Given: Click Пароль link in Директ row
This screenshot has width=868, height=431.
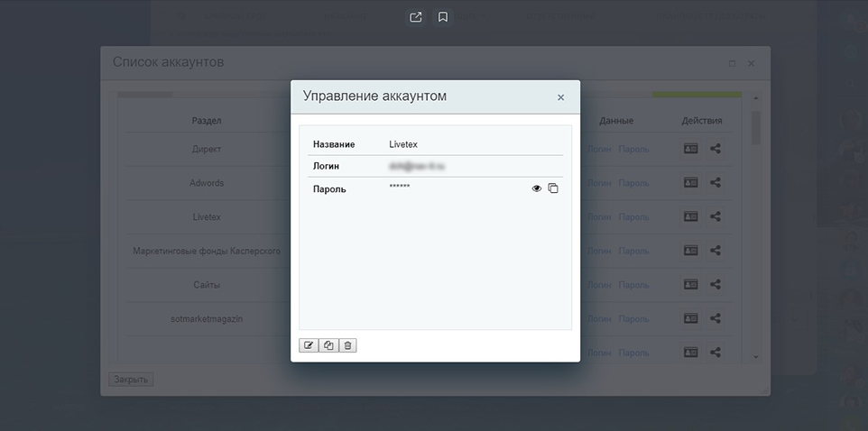Looking at the screenshot, I should point(633,149).
